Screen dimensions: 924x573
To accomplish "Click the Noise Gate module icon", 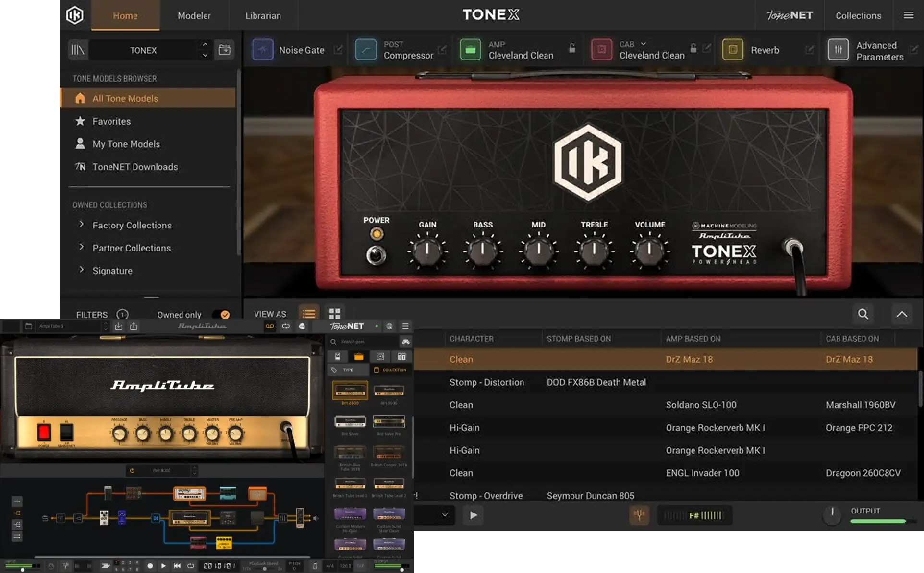I will click(263, 50).
